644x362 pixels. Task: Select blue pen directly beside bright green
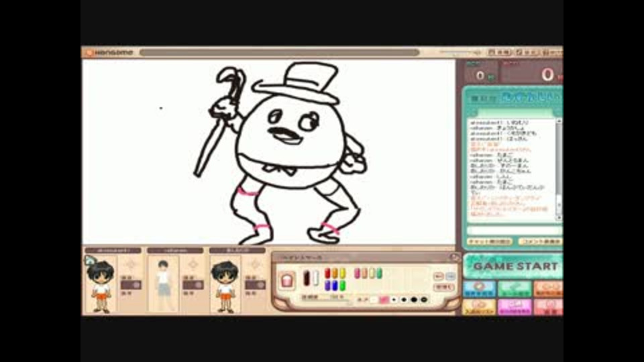point(335,286)
